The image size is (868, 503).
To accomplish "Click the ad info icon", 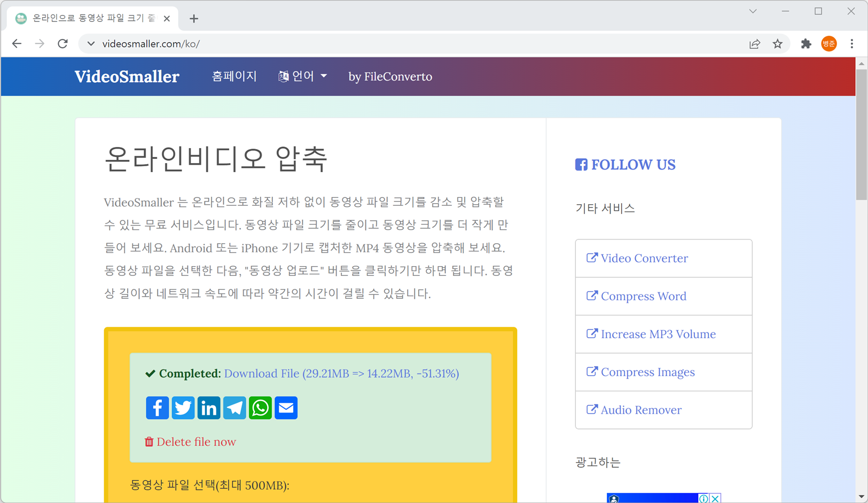I will (x=703, y=498).
